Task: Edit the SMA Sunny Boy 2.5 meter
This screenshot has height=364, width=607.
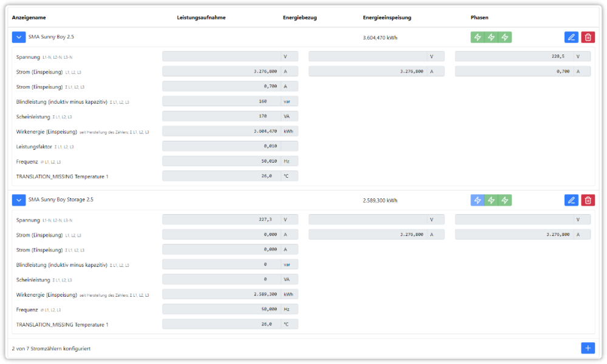Action: (x=571, y=38)
